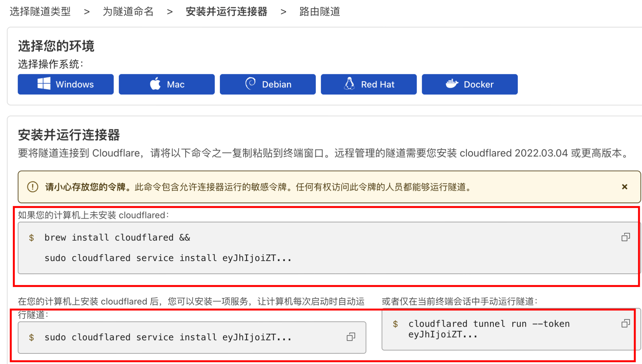
Task: Click the 选择您的环境 heading
Action: pyautogui.click(x=56, y=46)
